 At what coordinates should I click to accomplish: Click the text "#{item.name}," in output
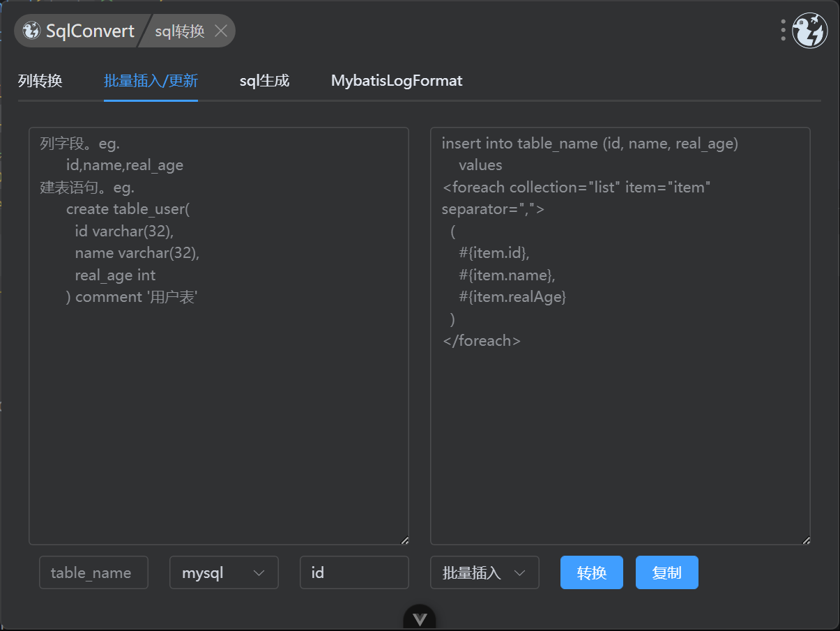click(507, 275)
